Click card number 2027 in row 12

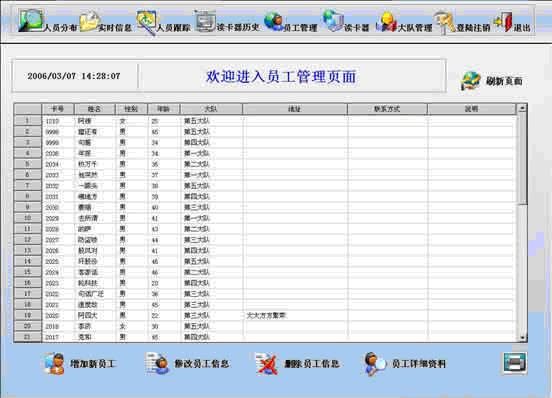point(52,240)
